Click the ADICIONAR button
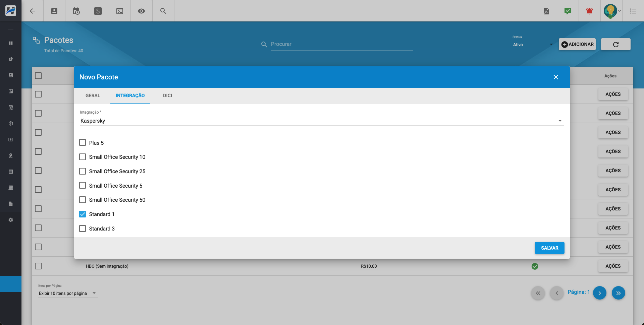 click(577, 44)
